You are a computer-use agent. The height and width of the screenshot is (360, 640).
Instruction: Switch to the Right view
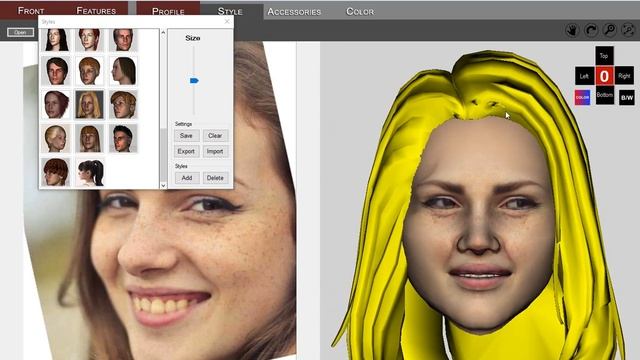(x=624, y=76)
